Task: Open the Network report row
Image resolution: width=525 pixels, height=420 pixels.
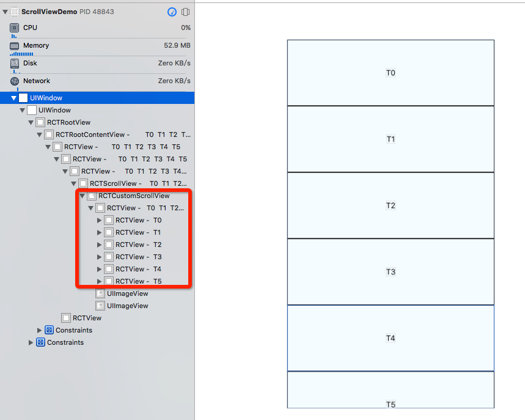Action: [97, 83]
